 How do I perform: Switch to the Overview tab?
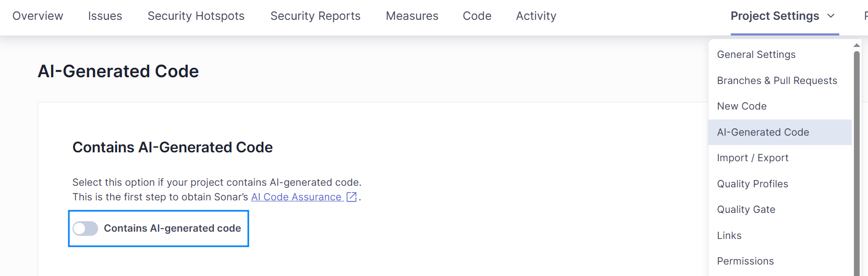tap(38, 16)
